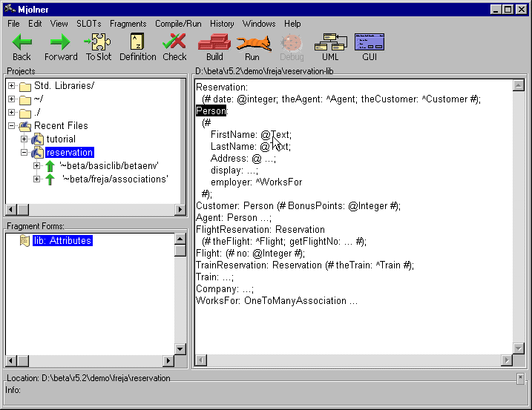Expand the Std. Libraries/ folder node
Viewport: 532px width, 410px height.
click(x=12, y=86)
